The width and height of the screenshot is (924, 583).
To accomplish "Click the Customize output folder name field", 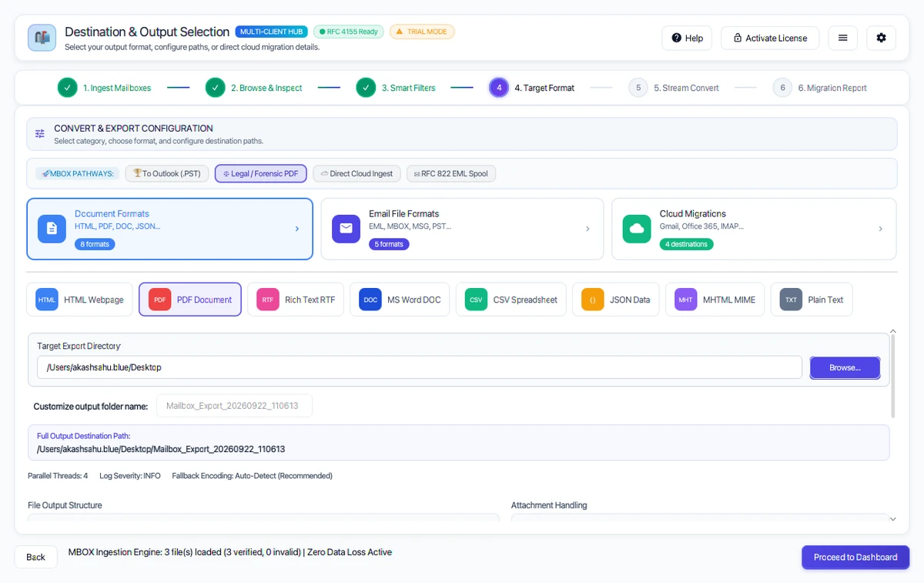I will [234, 406].
